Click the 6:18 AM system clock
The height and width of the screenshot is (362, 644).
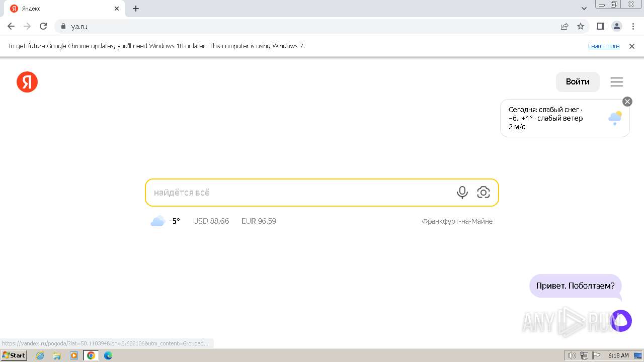tap(618, 355)
